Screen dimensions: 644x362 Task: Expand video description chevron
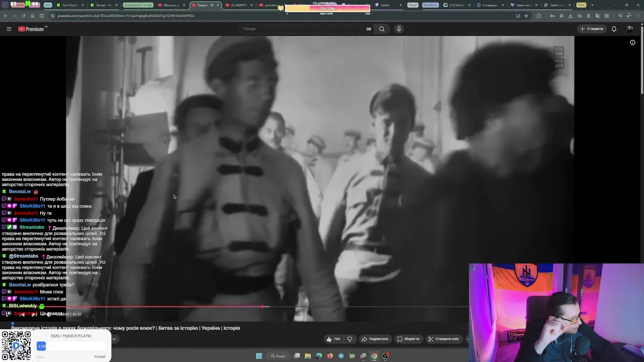tap(114, 339)
